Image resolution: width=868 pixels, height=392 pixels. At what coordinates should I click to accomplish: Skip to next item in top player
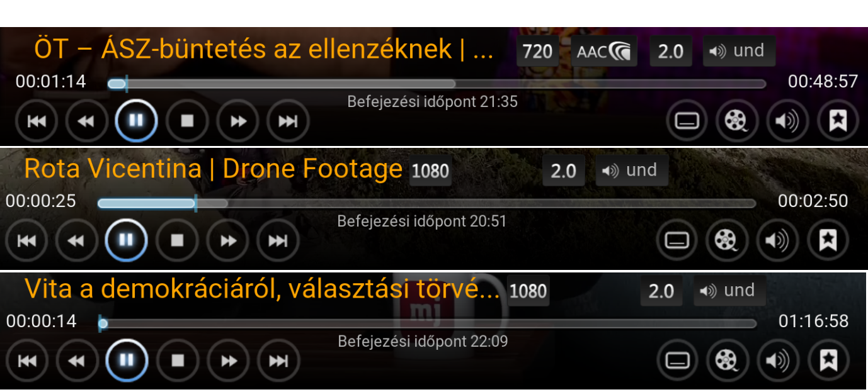(288, 120)
